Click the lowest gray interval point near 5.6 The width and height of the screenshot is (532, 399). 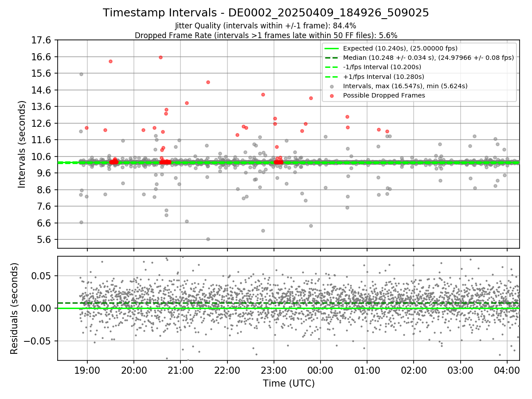pyautogui.click(x=208, y=239)
